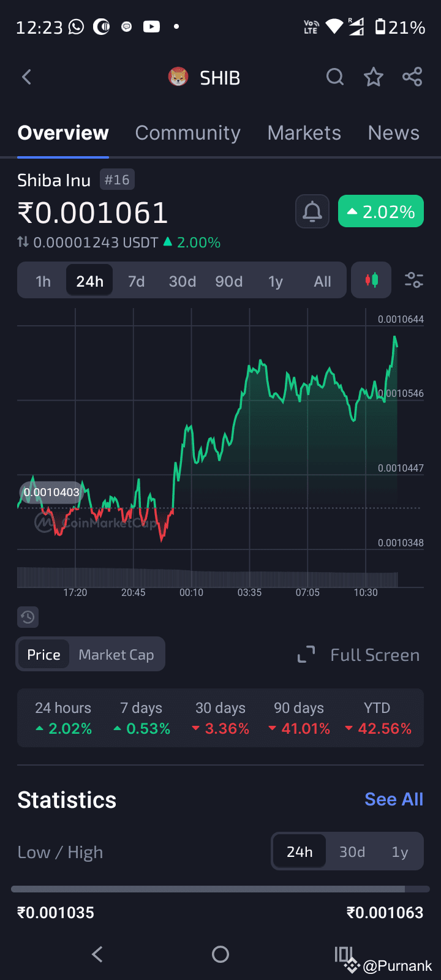Tap the YTD 42.56% performance

pos(377,718)
